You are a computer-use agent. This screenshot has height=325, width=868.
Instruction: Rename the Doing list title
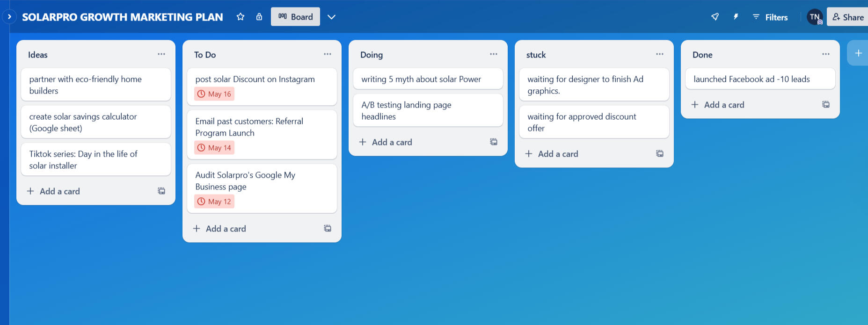coord(372,55)
